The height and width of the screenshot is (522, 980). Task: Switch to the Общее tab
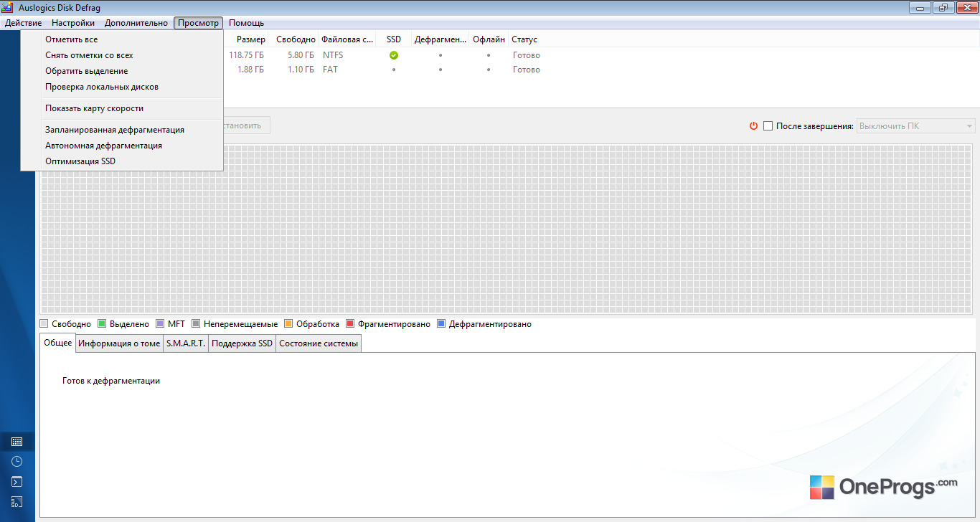coord(58,343)
